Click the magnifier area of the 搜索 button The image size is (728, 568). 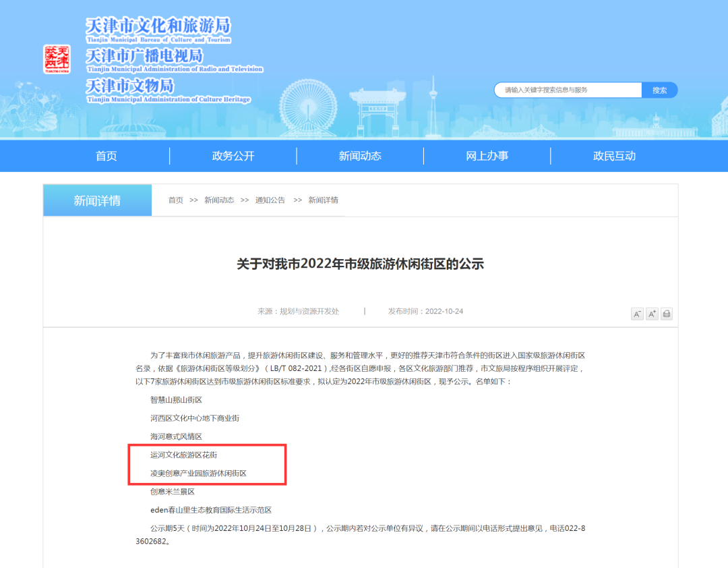pyautogui.click(x=659, y=90)
